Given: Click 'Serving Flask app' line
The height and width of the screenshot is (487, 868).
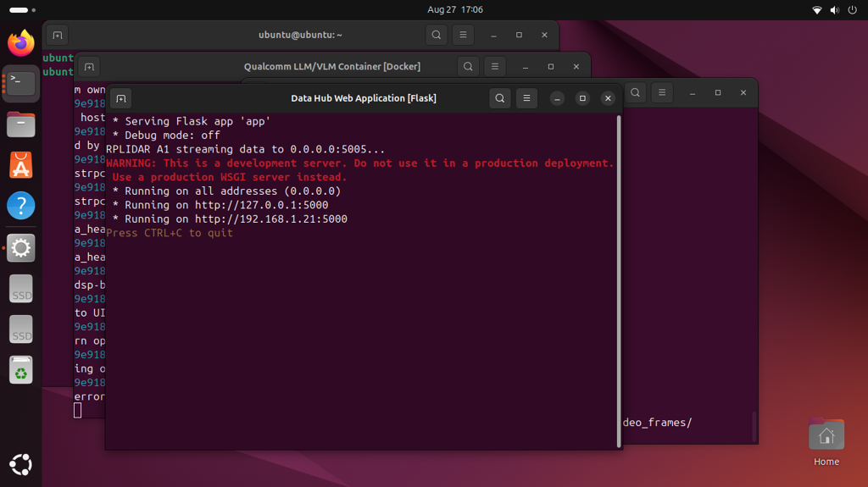Looking at the screenshot, I should (191, 121).
